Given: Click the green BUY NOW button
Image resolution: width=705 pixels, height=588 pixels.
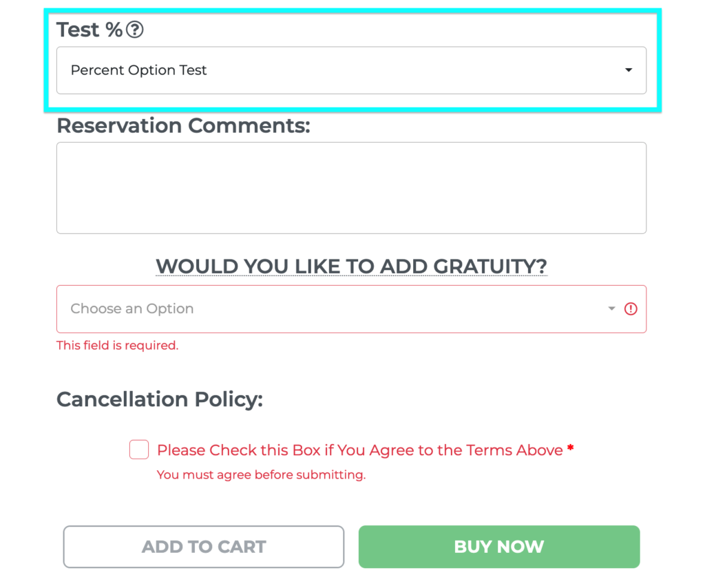Looking at the screenshot, I should pyautogui.click(x=499, y=547).
